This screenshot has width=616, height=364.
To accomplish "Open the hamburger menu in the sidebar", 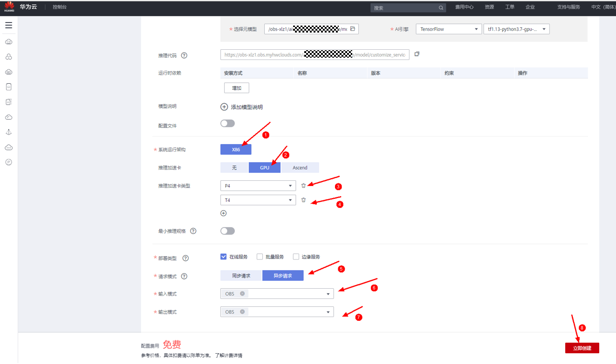I will (8, 25).
